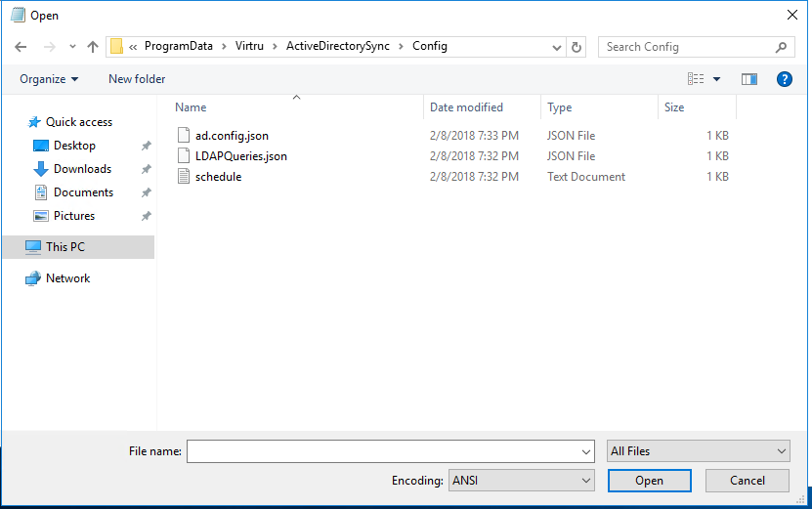
Task: Click the LDAPQueries.json file icon
Action: (x=184, y=156)
